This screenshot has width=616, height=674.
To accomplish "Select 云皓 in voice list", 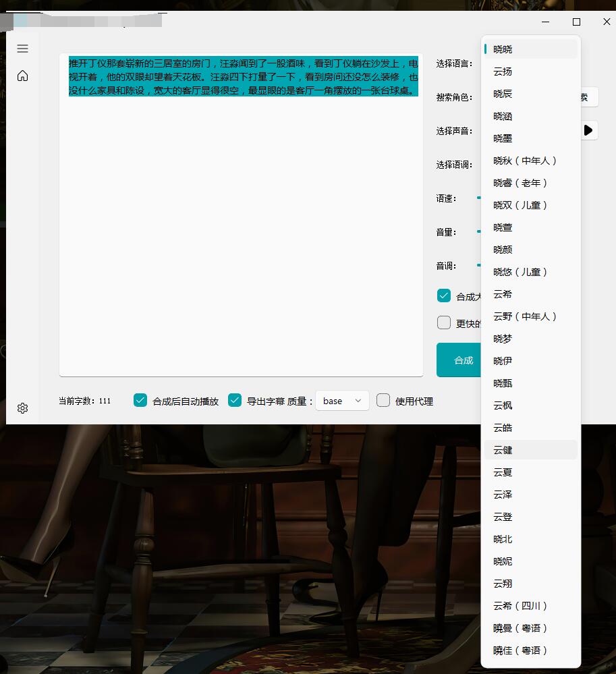I will [531, 428].
